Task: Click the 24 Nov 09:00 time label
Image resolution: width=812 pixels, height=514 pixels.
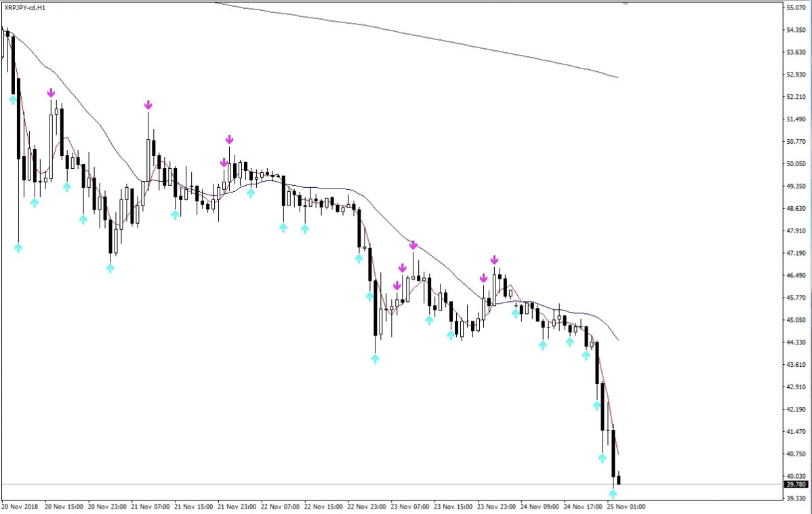Action: [540, 507]
